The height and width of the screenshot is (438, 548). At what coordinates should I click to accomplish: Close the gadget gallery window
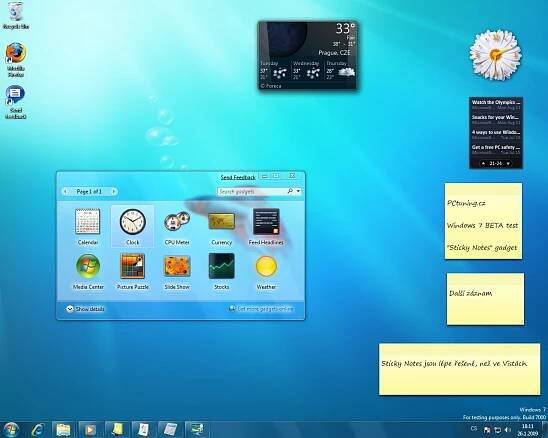click(293, 176)
